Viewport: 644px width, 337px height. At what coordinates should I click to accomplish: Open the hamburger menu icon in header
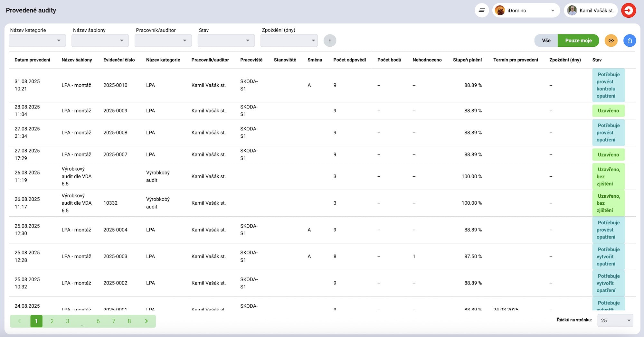(482, 10)
